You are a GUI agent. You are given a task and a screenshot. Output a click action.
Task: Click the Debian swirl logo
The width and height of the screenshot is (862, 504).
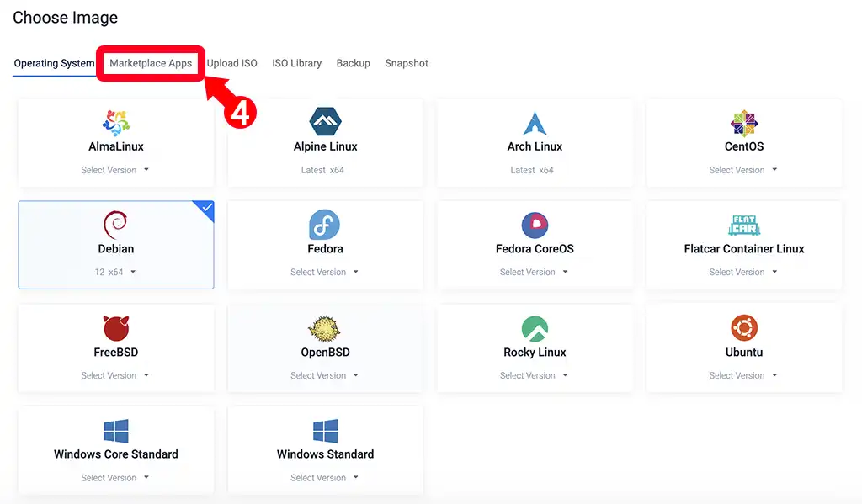click(115, 225)
